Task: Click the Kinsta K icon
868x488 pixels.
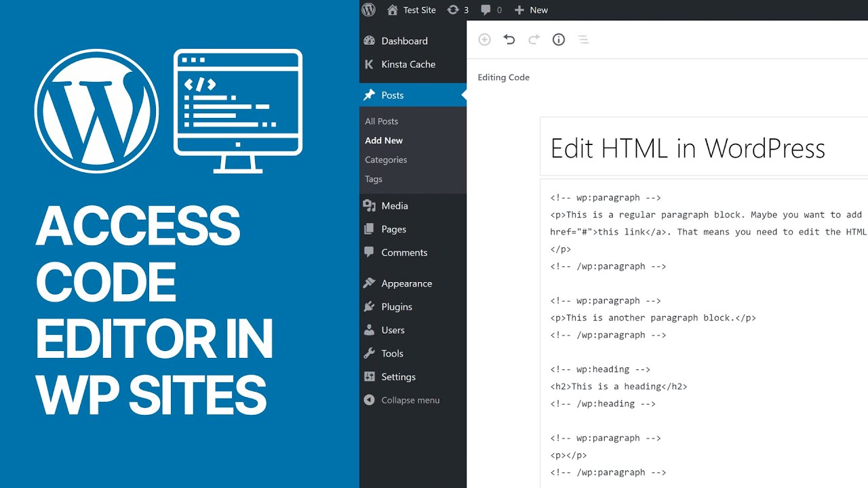Action: click(369, 64)
